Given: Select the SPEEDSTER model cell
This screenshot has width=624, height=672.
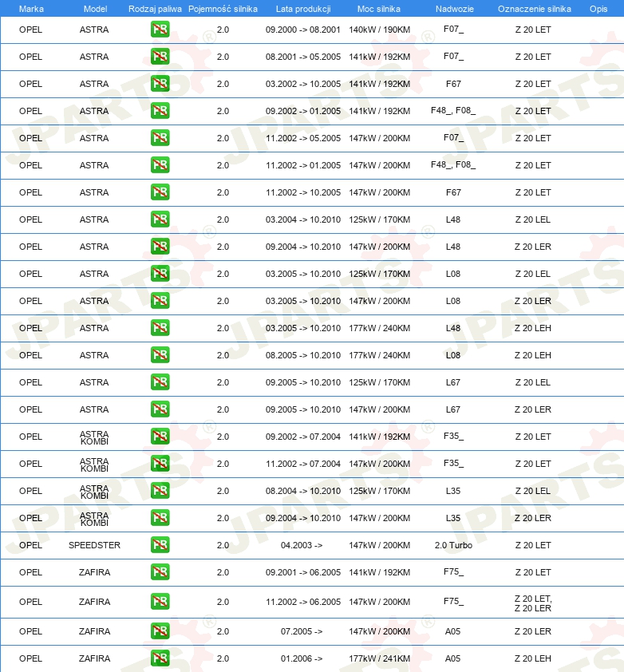Looking at the screenshot, I should [94, 545].
